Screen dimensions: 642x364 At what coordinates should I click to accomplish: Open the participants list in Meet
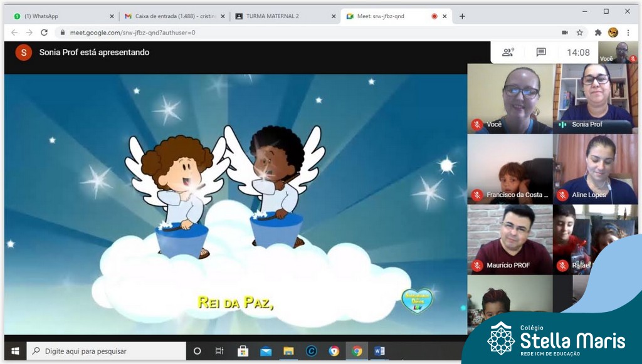[x=508, y=53]
